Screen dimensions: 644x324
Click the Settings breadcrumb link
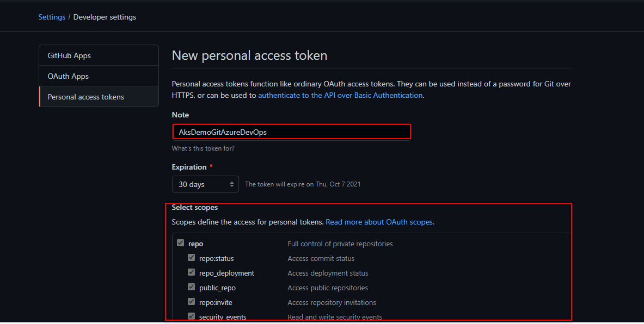click(52, 17)
